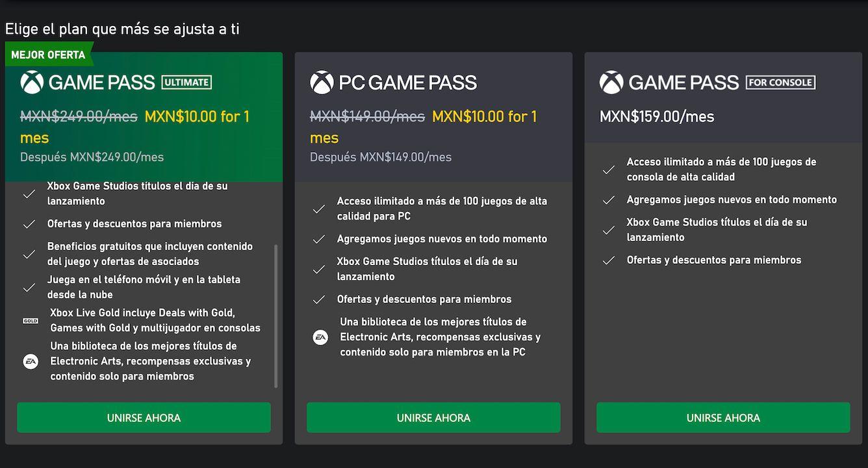This screenshot has height=468, width=868.
Task: Click 'Después MXN$149.00/mes' text in PC plan
Action: [381, 157]
